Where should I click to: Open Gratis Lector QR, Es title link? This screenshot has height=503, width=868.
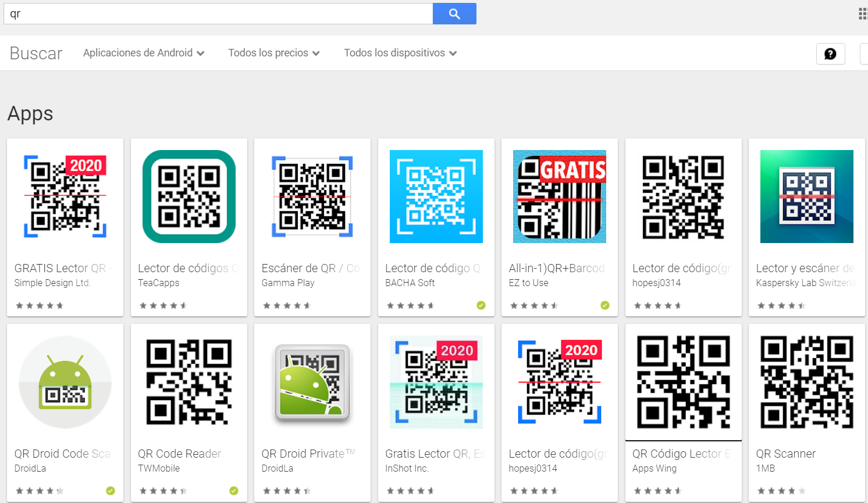pos(435,454)
